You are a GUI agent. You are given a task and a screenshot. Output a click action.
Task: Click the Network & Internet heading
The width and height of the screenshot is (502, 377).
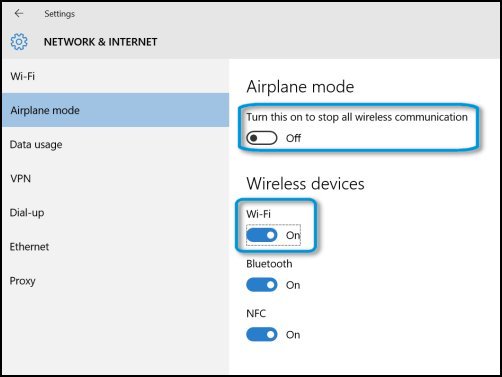coord(100,42)
